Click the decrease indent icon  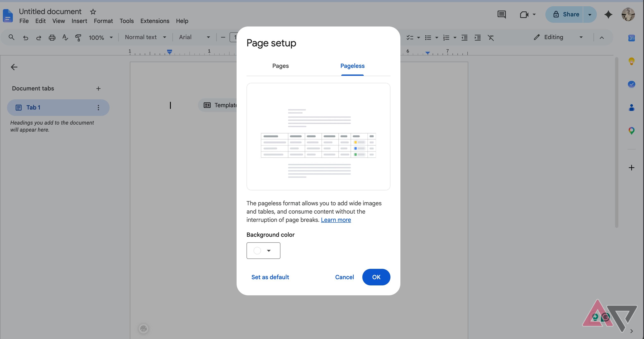coord(464,37)
